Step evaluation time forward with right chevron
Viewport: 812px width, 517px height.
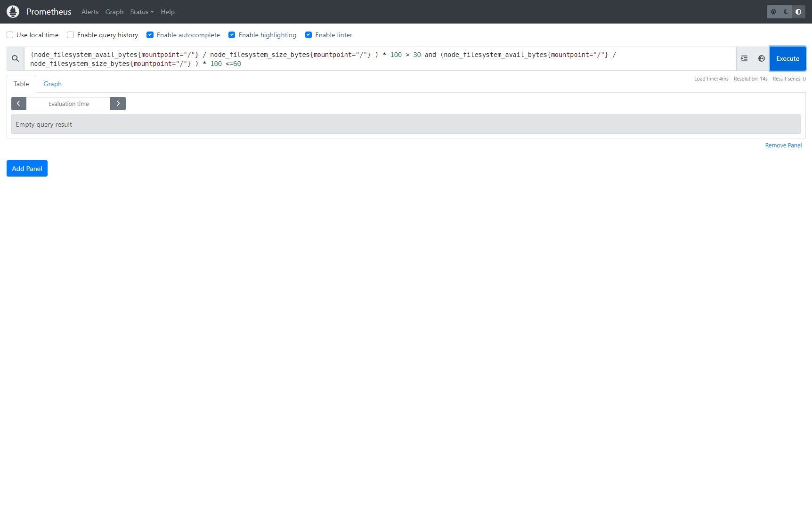pyautogui.click(x=118, y=104)
